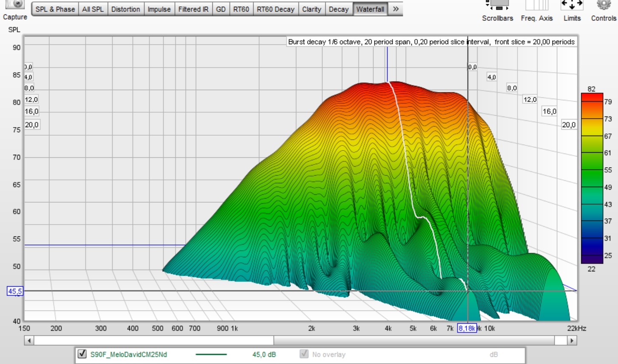Open the Controls gear icon

coord(604,5)
